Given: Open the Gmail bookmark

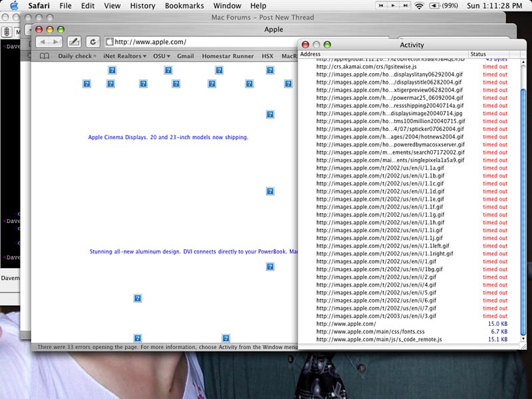Looking at the screenshot, I should click(186, 56).
